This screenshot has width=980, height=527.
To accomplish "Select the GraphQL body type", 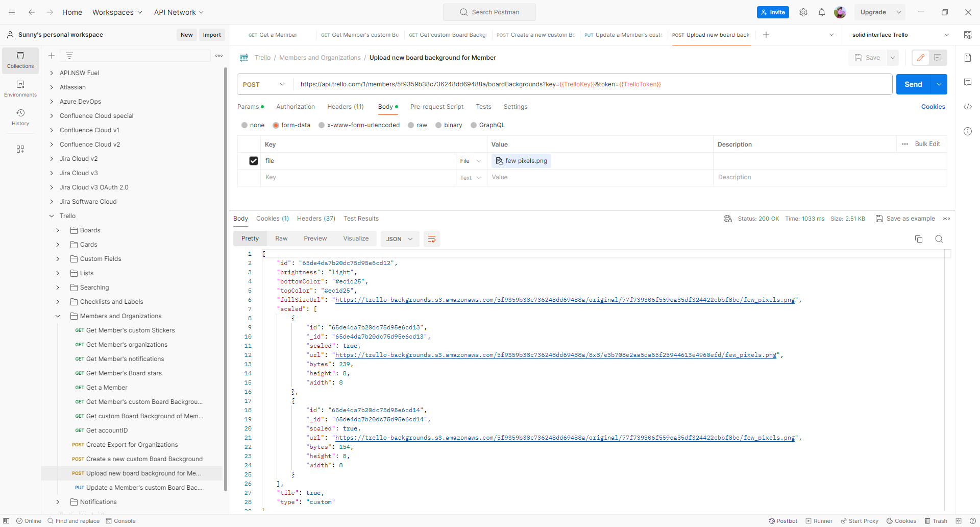I will [x=474, y=125].
